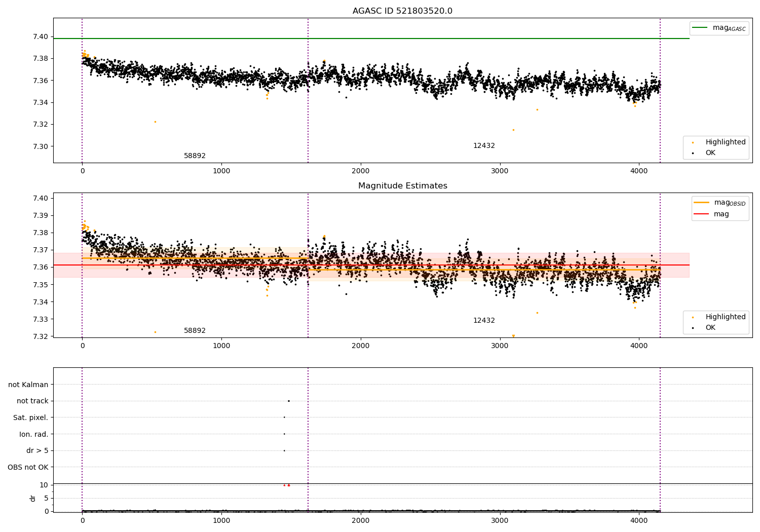Screen dimensions: 760x532
Task: Click the 58892 label in the top plot
Action: coord(195,156)
